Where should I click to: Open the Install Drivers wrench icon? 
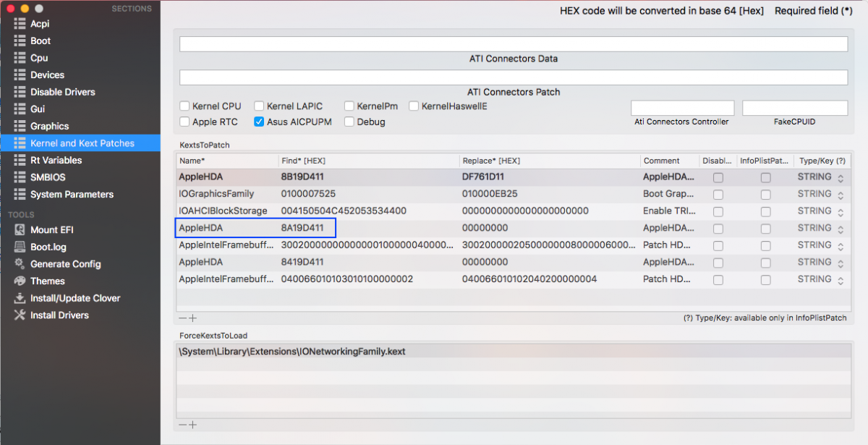(x=20, y=315)
